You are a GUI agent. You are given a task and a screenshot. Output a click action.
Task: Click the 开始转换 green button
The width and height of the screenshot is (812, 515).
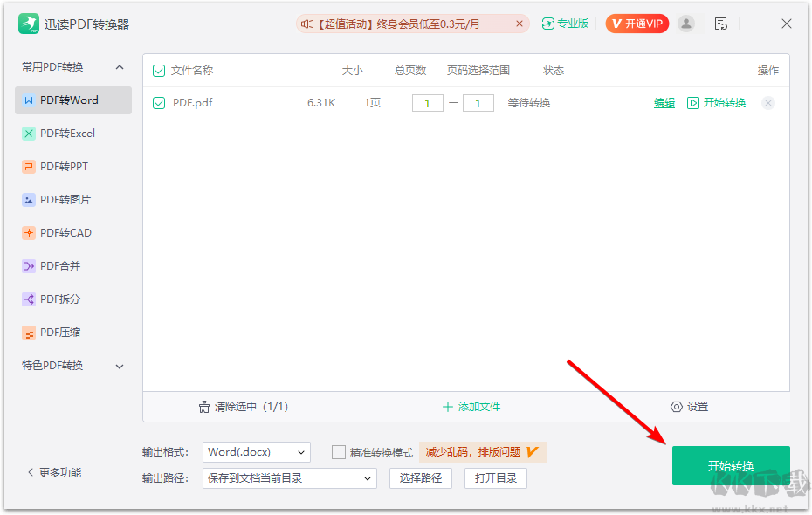[730, 465]
